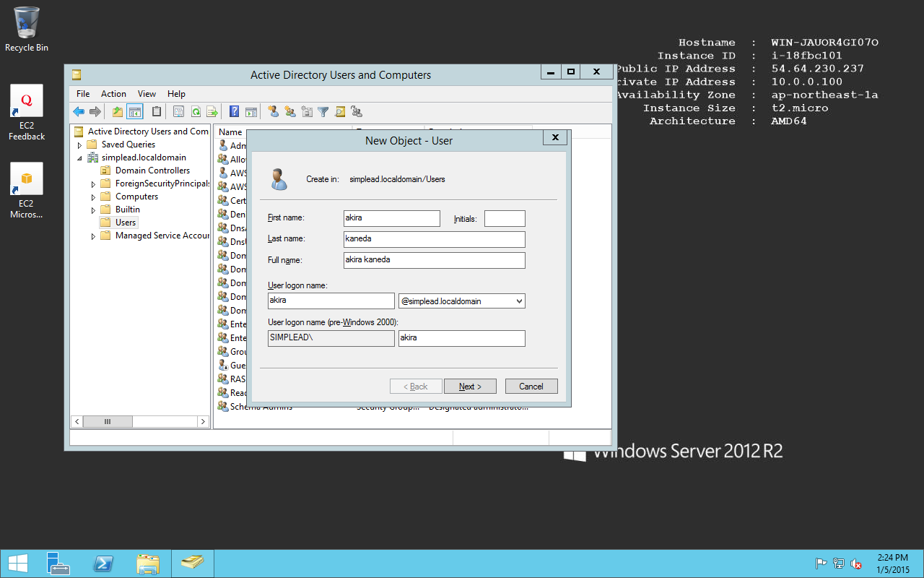Collapse the simplead.localdomain tree node

coord(80,158)
